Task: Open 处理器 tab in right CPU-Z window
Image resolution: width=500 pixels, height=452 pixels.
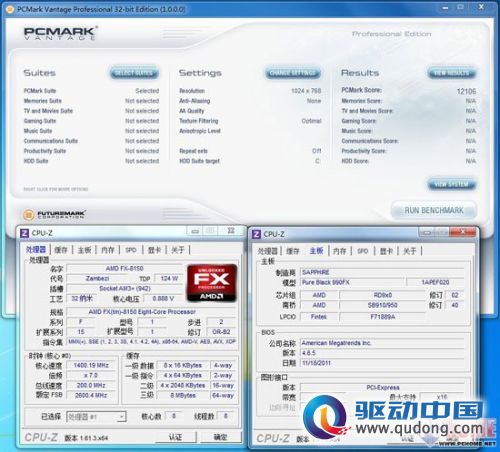Action: click(x=268, y=251)
